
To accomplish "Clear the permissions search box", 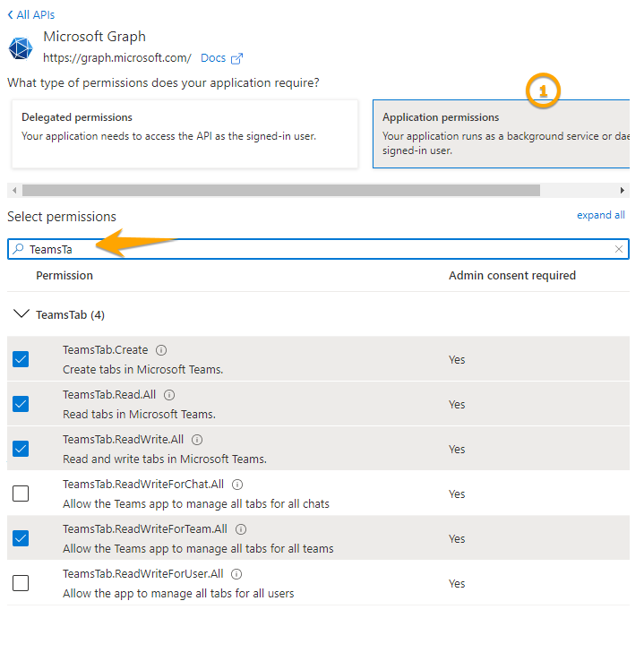I will (x=618, y=249).
